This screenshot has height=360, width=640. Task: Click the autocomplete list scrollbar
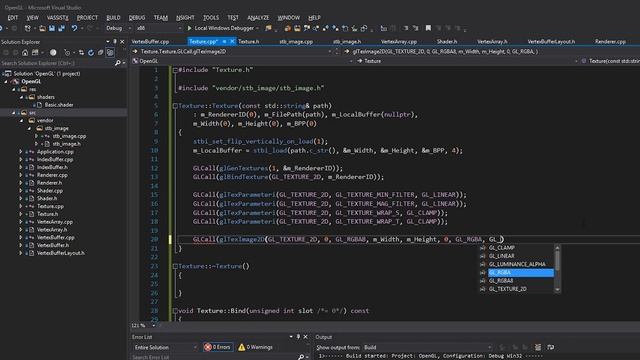tap(558, 268)
